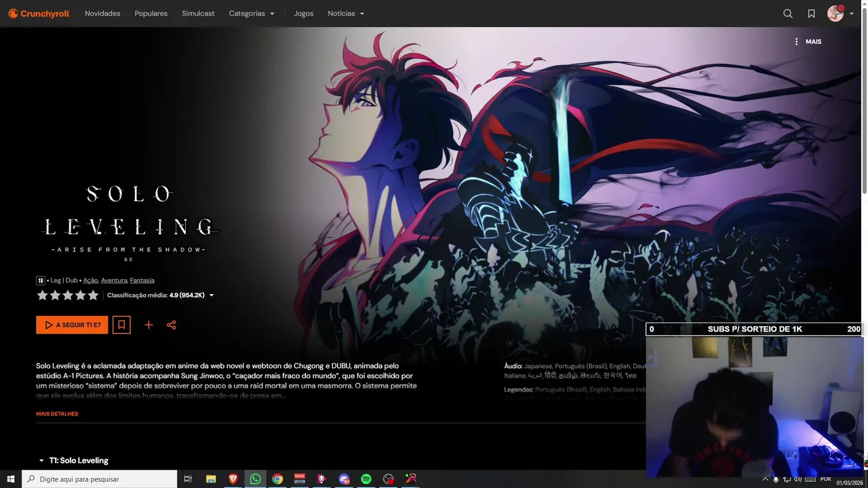868x488 pixels.
Task: Switch to Chrome in taskbar
Action: pos(277,479)
